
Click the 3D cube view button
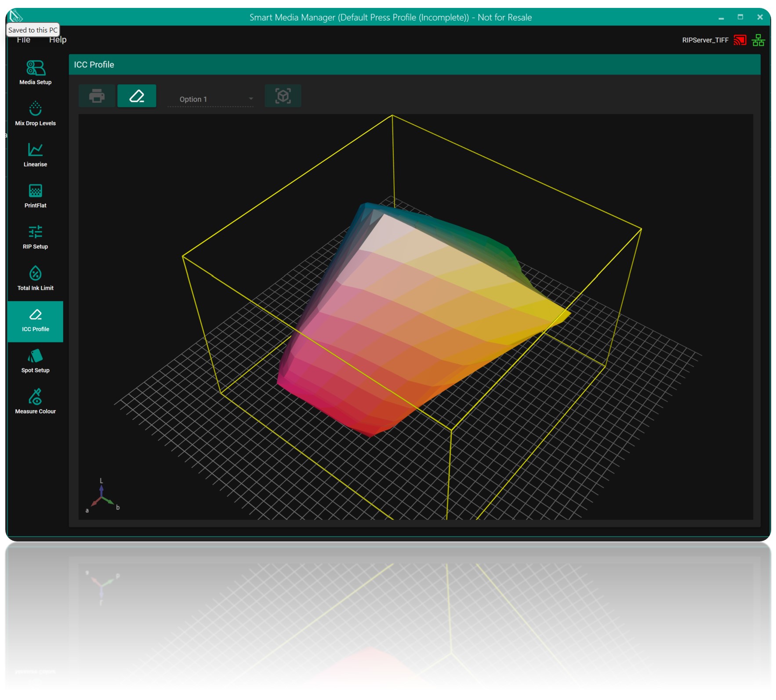(x=283, y=96)
